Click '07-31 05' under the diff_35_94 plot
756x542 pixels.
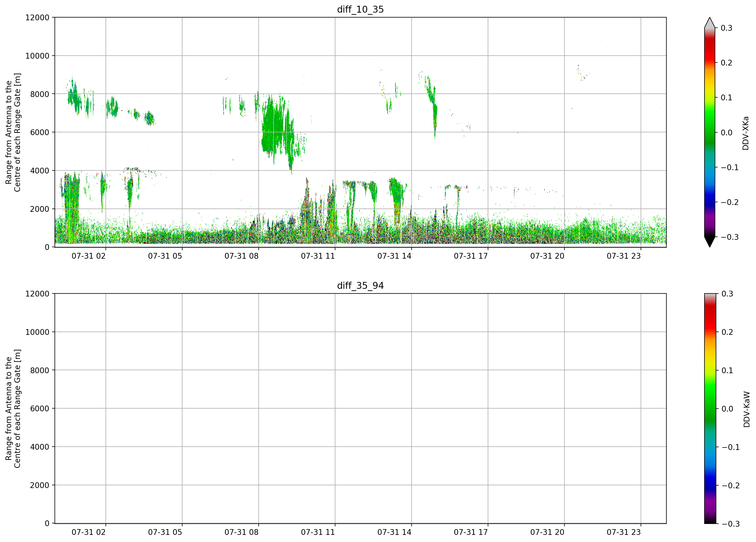tap(165, 532)
